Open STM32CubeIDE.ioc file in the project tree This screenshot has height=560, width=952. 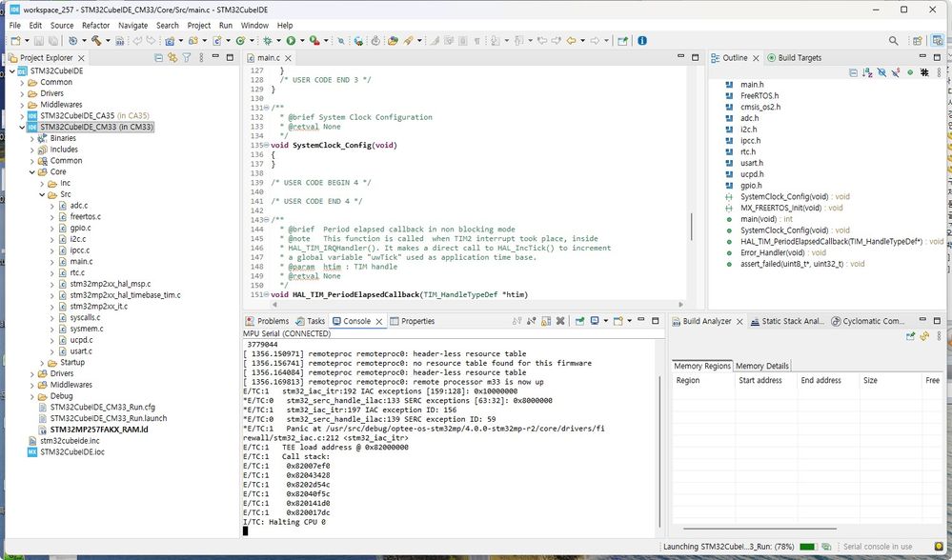pyautogui.click(x=71, y=451)
